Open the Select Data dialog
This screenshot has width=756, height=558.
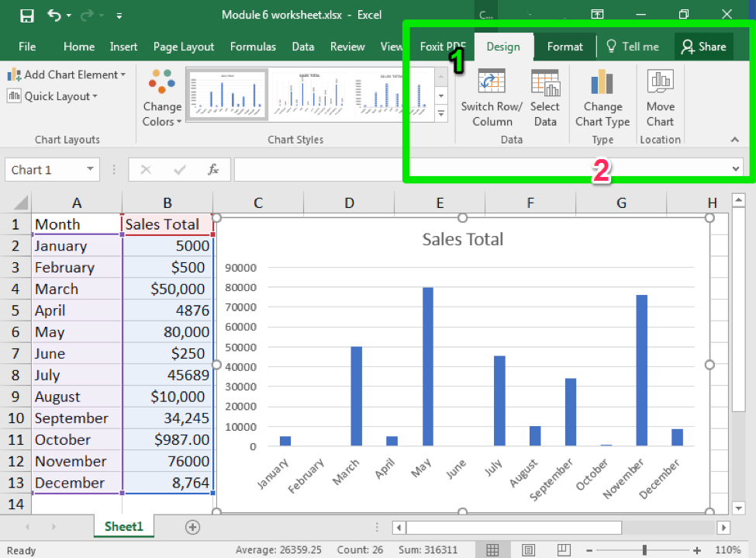click(545, 83)
